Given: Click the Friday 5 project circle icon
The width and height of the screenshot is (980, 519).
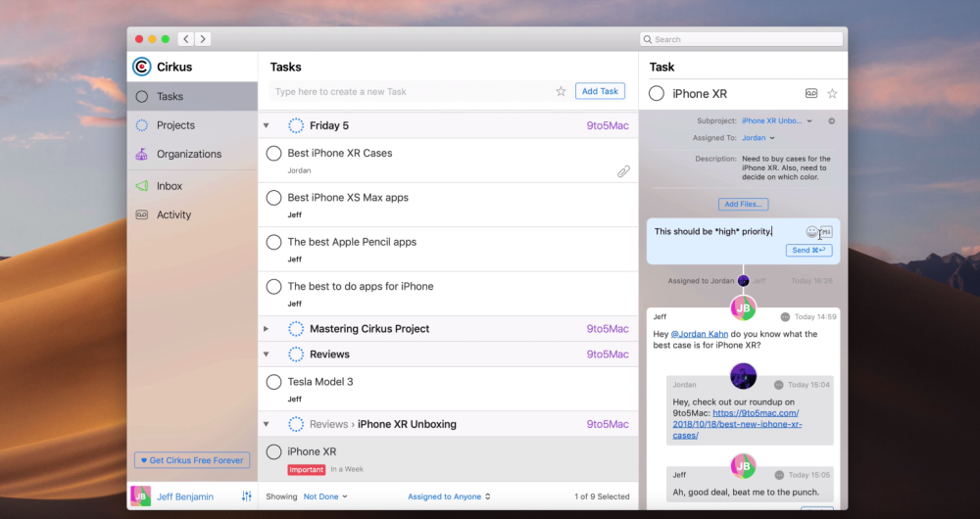Looking at the screenshot, I should pyautogui.click(x=296, y=125).
